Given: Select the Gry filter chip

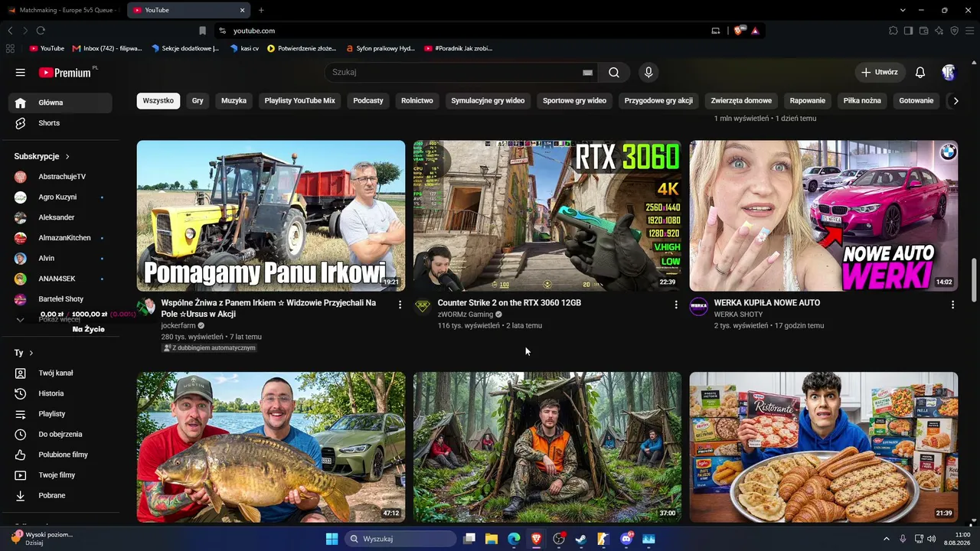Looking at the screenshot, I should tap(198, 100).
